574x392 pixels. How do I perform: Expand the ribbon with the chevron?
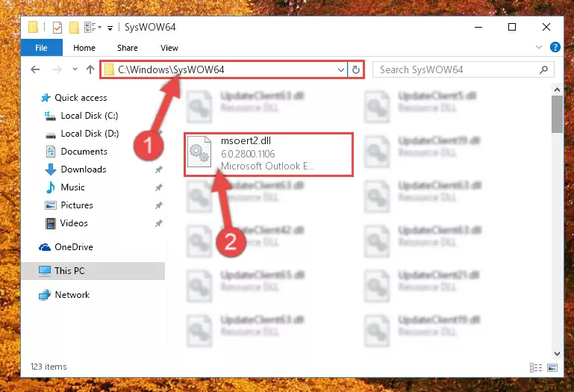tap(539, 47)
